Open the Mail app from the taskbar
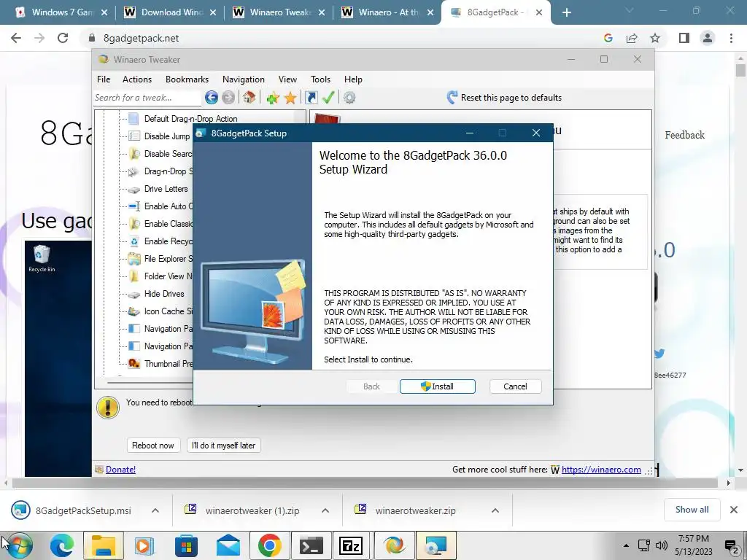This screenshot has height=560, width=747. [228, 545]
